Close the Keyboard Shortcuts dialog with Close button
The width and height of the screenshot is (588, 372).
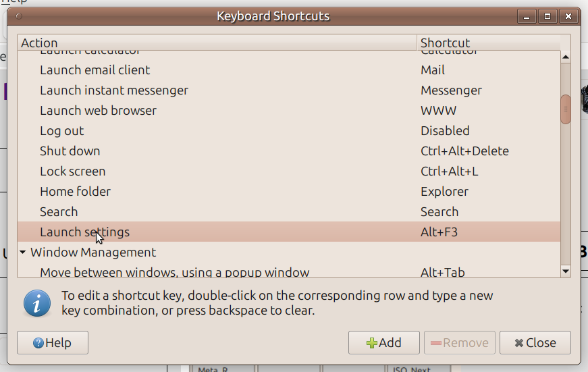pos(535,343)
